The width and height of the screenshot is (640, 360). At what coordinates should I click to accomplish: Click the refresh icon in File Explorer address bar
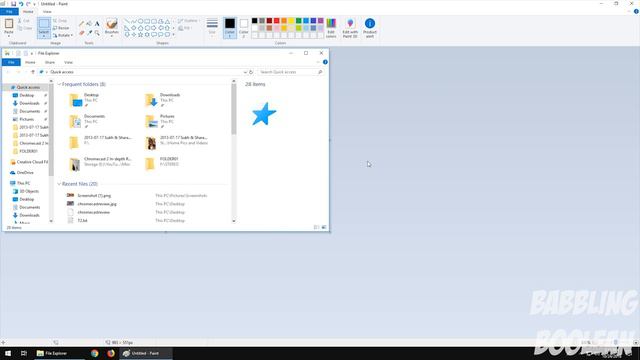[x=251, y=72]
